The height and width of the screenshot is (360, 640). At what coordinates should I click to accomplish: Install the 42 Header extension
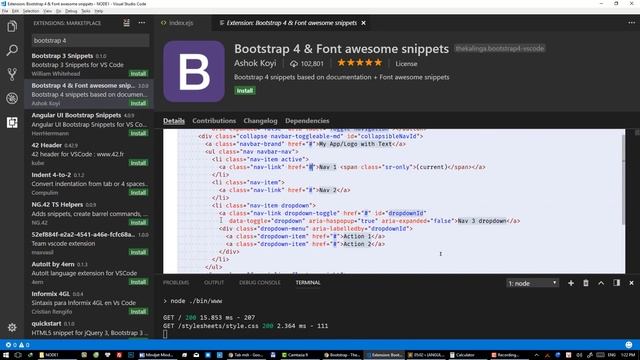click(138, 163)
